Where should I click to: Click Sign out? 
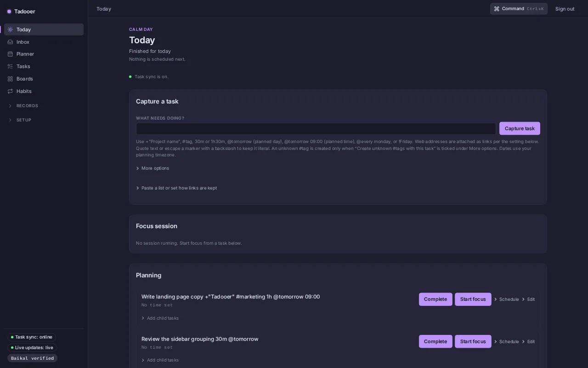click(x=565, y=9)
